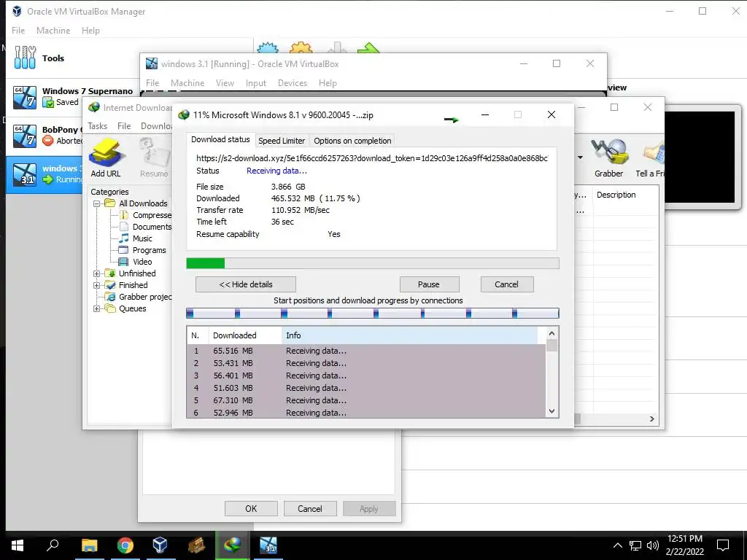Image resolution: width=747 pixels, height=560 pixels.
Task: Open Tasks menu in IDM
Action: 98,126
